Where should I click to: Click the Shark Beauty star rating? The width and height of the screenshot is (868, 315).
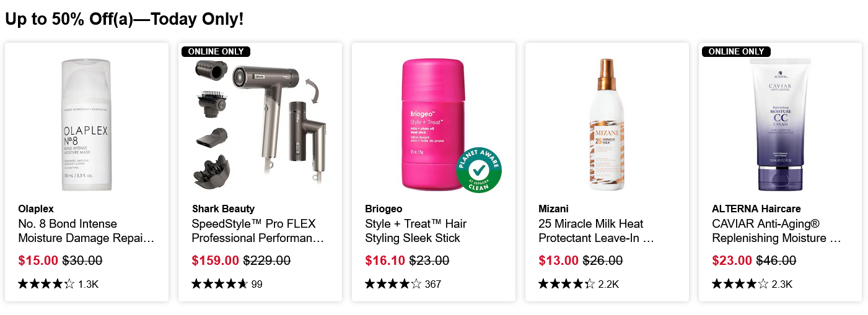click(x=219, y=284)
